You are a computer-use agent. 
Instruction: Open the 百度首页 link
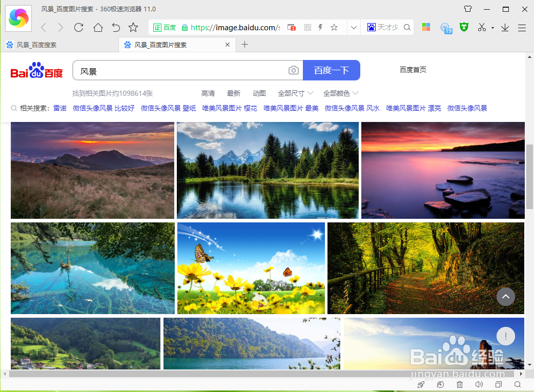point(413,69)
